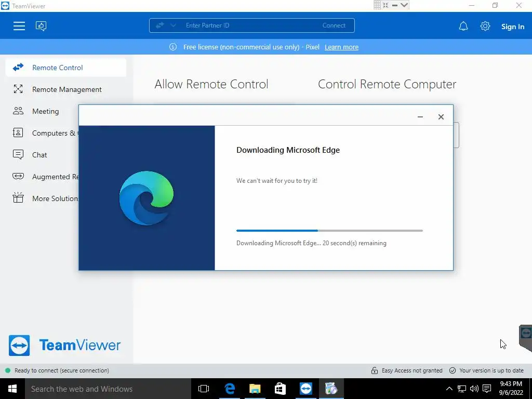
Task: Open the notifications bell
Action: [x=463, y=26]
